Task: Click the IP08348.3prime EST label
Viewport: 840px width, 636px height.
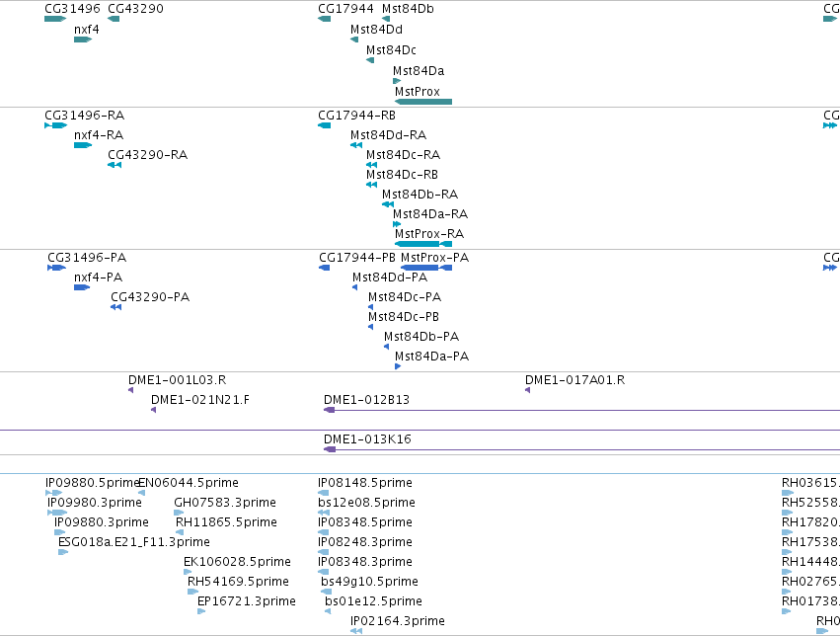Action: 365,562
